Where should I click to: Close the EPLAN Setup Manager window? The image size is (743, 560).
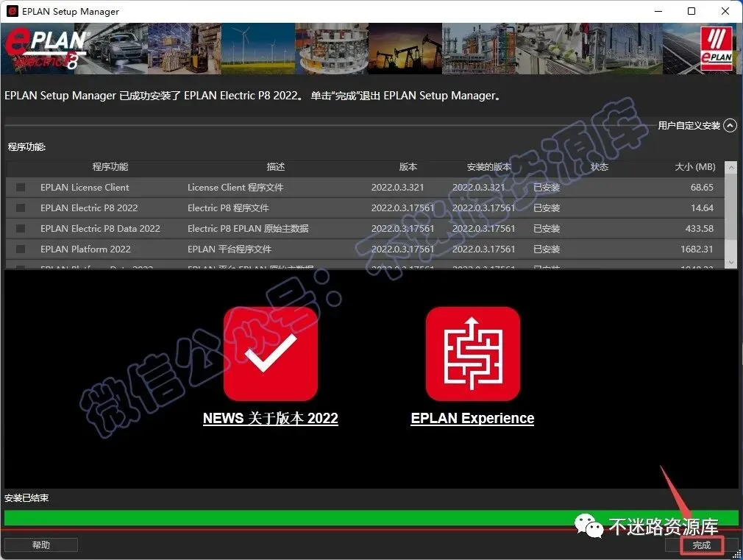[x=725, y=11]
